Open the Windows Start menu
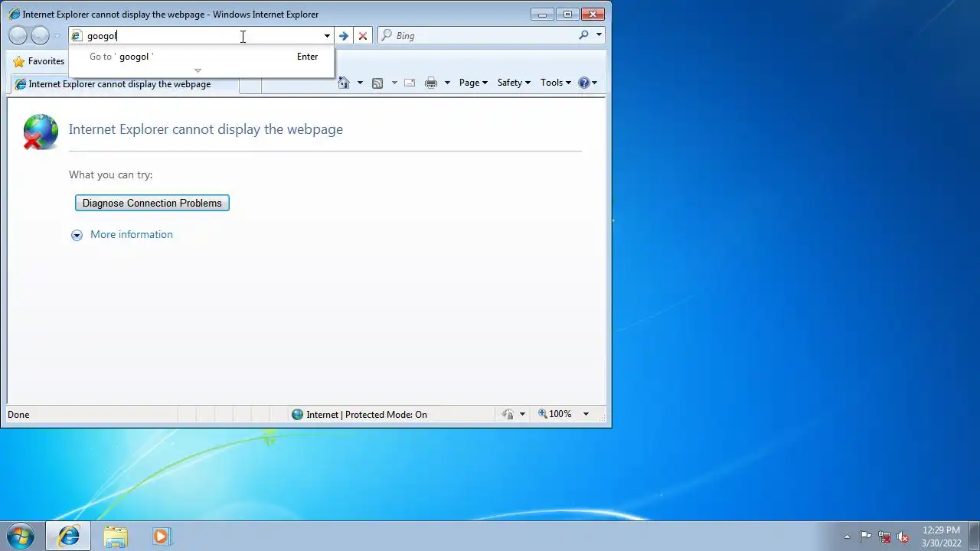Image resolution: width=980 pixels, height=551 pixels. pos(21,536)
